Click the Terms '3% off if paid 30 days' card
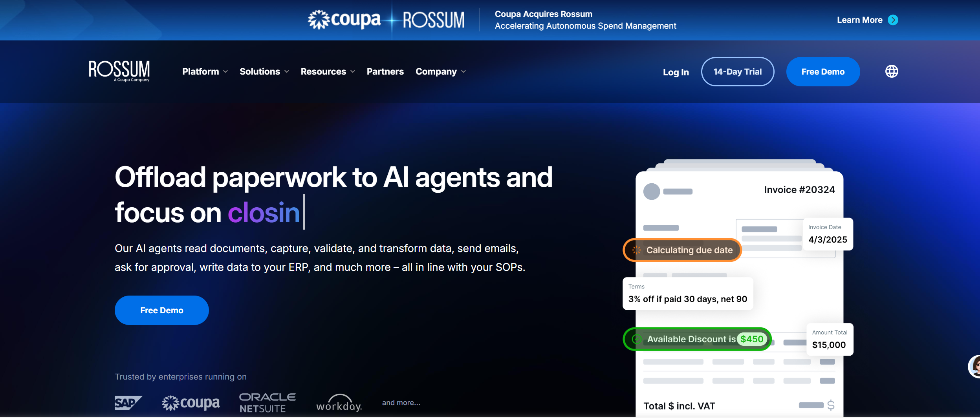 coord(688,294)
